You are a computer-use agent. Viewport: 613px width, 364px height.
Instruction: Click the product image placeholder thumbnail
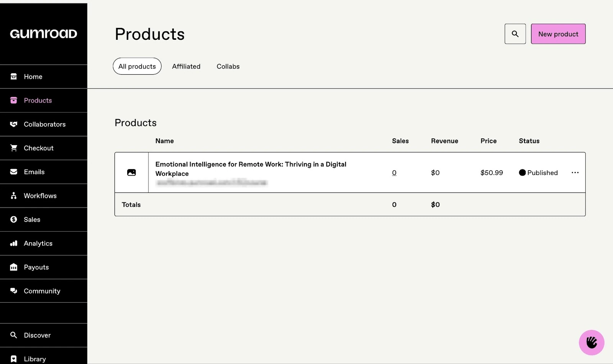[131, 173]
